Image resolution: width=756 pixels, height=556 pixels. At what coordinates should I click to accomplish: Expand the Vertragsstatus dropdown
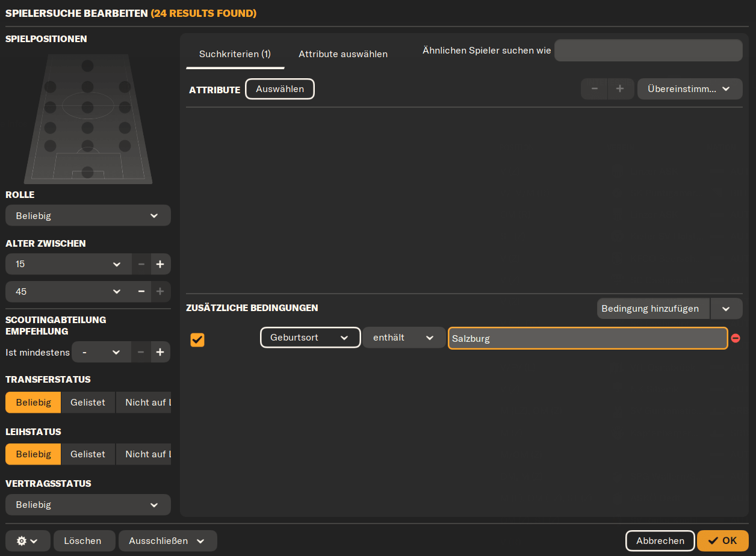coord(88,505)
